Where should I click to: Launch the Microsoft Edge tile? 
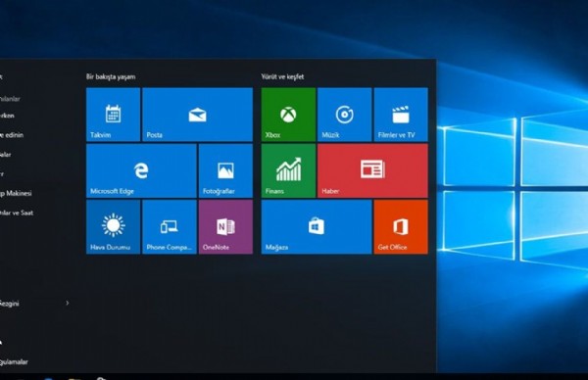point(141,170)
